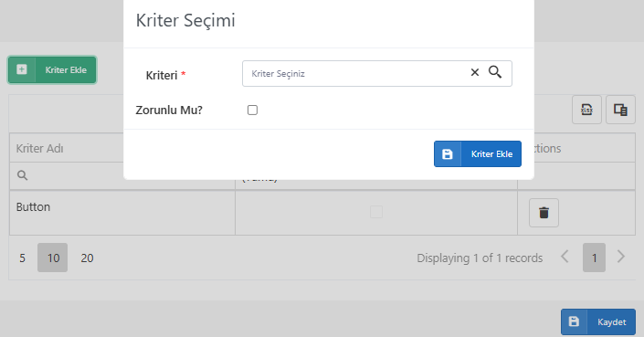
Task: Set page size to 10
Action: (53, 258)
